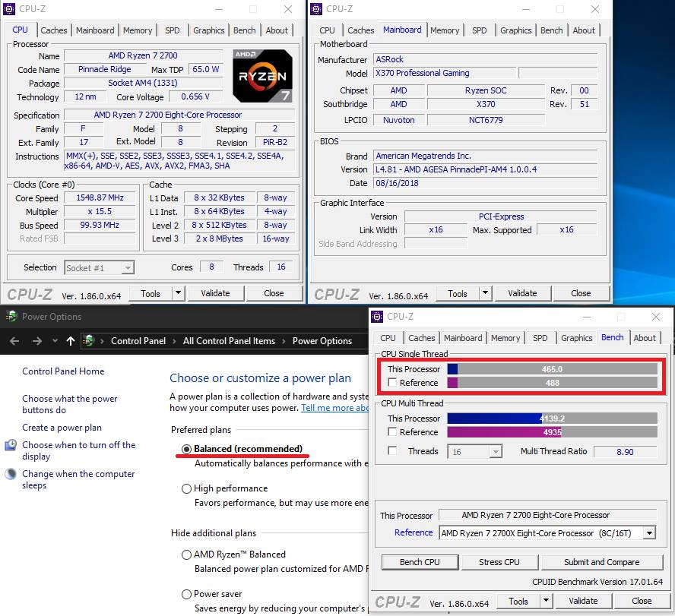Screen dimensions: 675x616
Task: Open the CPU tab in the Bench window
Action: [388, 338]
